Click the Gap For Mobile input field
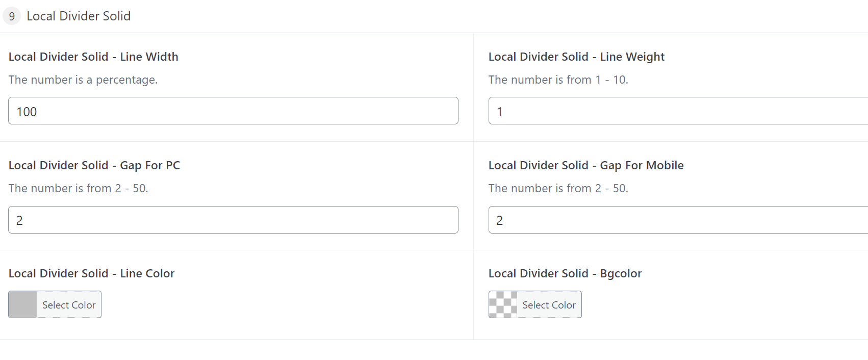Image resolution: width=868 pixels, height=360 pixels. click(x=678, y=220)
